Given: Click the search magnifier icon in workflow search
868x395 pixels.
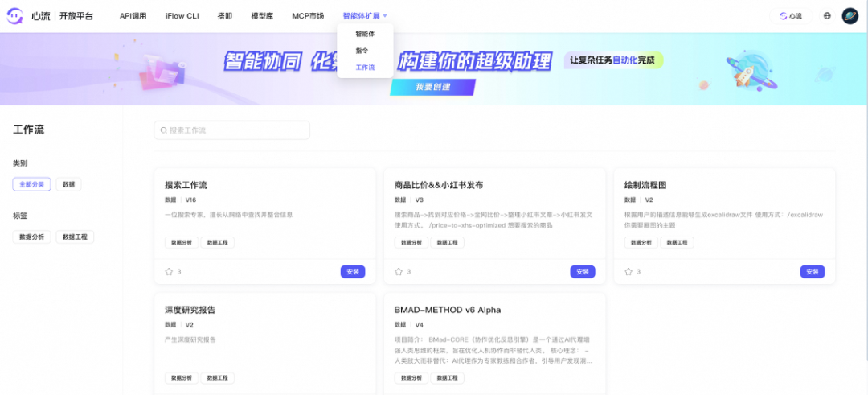Looking at the screenshot, I should [164, 130].
